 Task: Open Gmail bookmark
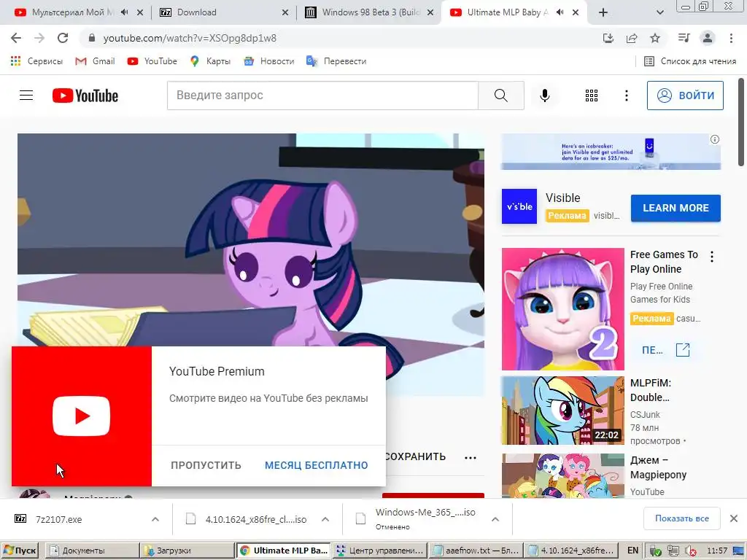pyautogui.click(x=96, y=61)
